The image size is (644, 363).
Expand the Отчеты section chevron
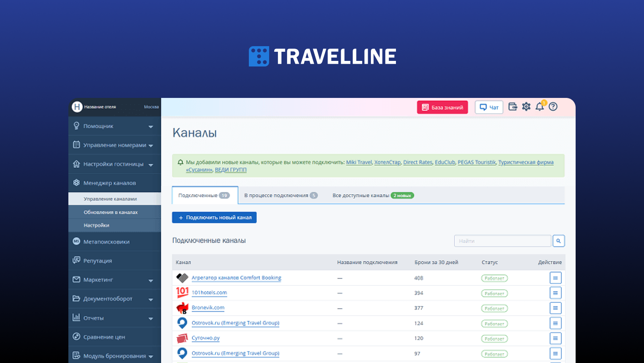(151, 318)
